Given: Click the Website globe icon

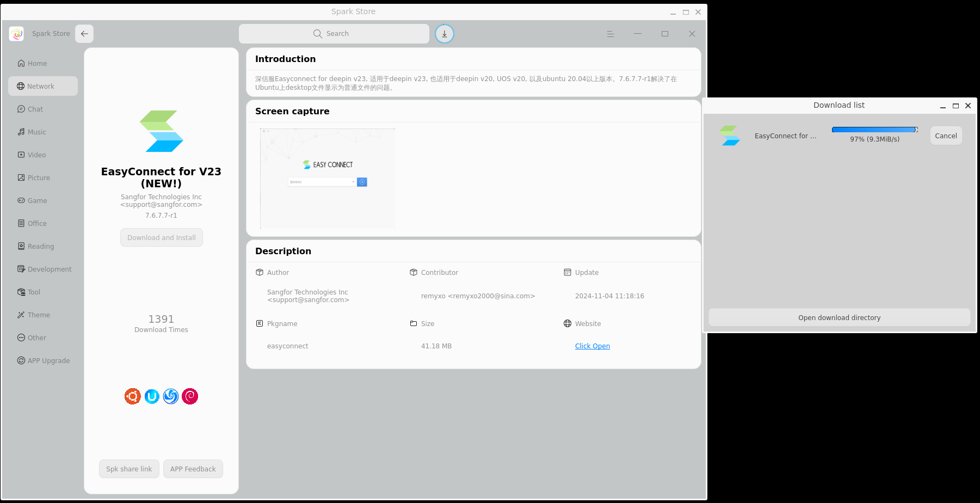Looking at the screenshot, I should click(568, 323).
